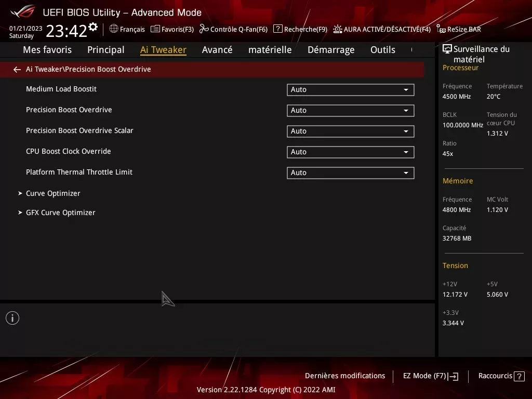This screenshot has width=532, height=399.
Task: Open the CPU Boost Clock Override dropdown
Action: point(350,152)
